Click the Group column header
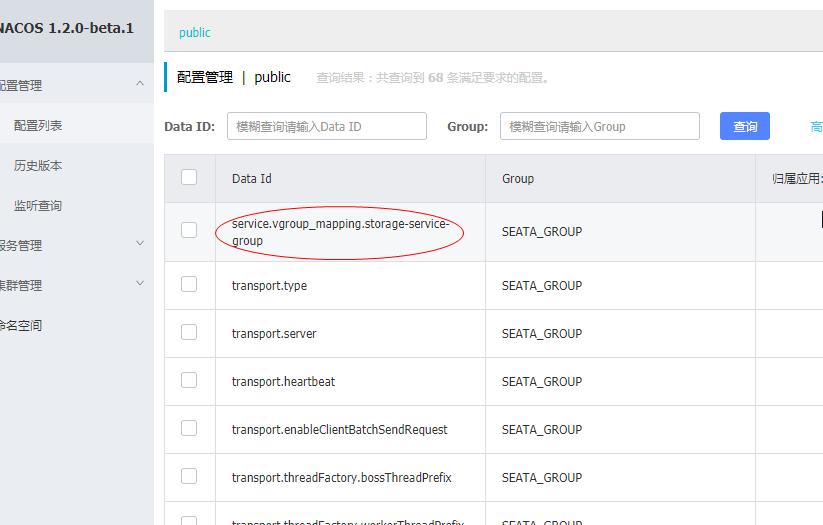 point(518,178)
